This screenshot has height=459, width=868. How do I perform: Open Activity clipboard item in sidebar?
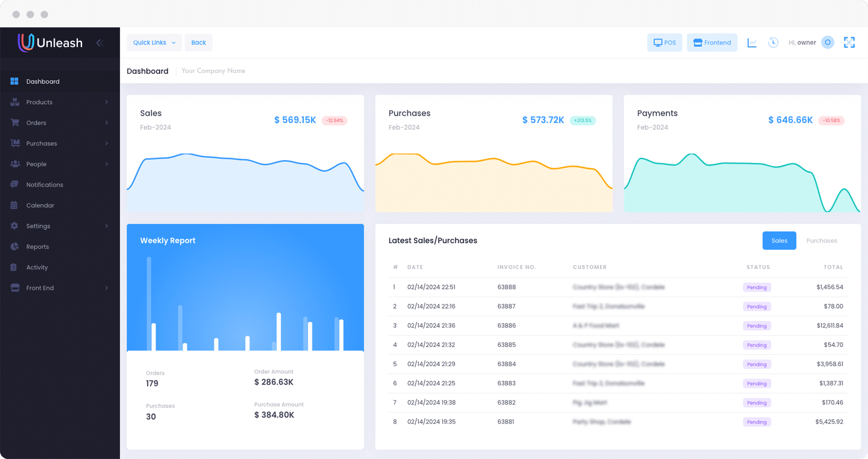pos(37,267)
